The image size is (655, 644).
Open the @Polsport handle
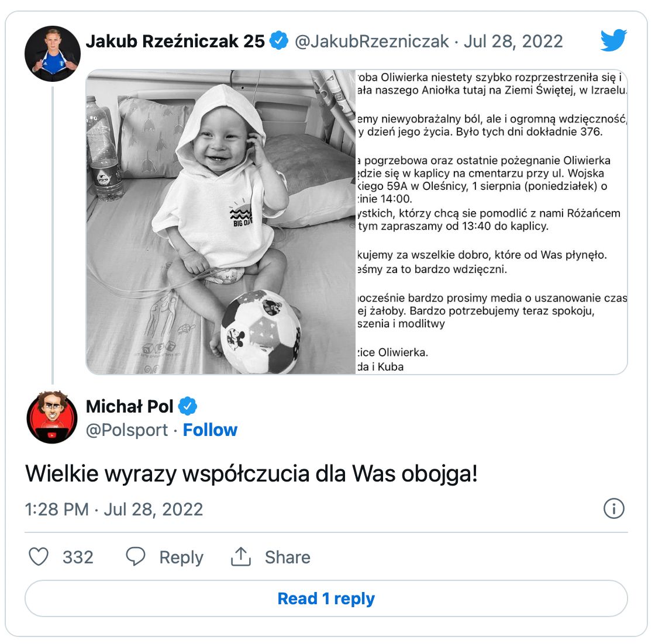click(127, 430)
